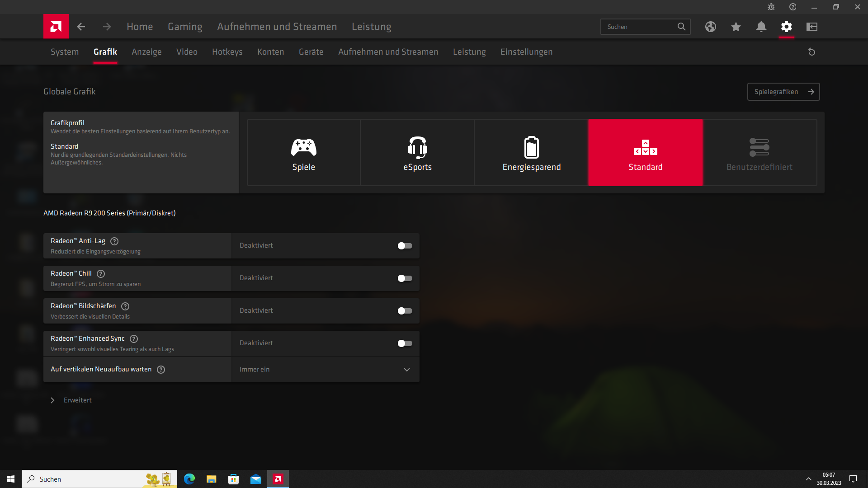Reset settings with the undo arrow icon
The image size is (868, 488).
(x=812, y=52)
